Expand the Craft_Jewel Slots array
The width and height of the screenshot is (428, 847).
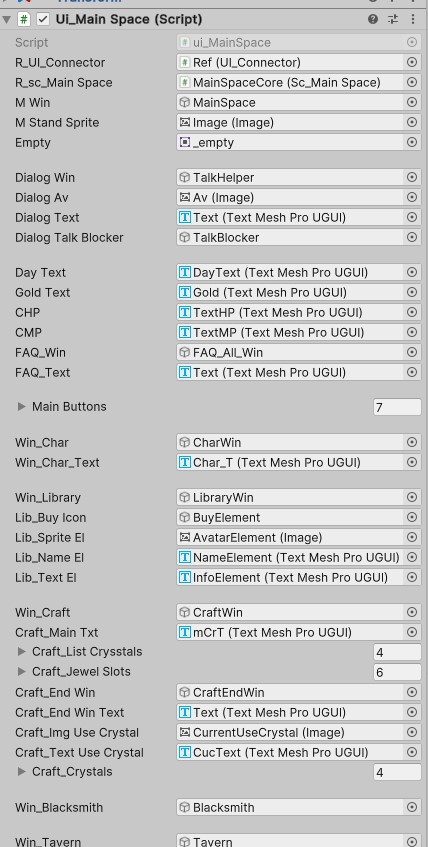[22, 672]
